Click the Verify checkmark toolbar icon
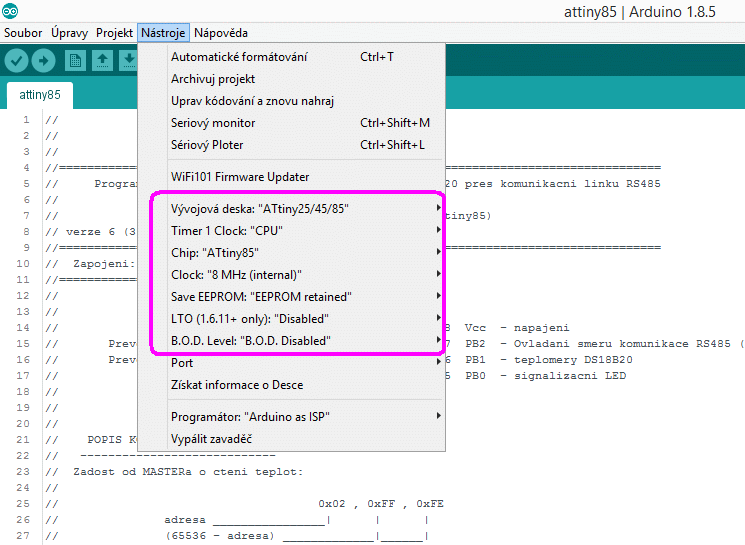 click(17, 61)
